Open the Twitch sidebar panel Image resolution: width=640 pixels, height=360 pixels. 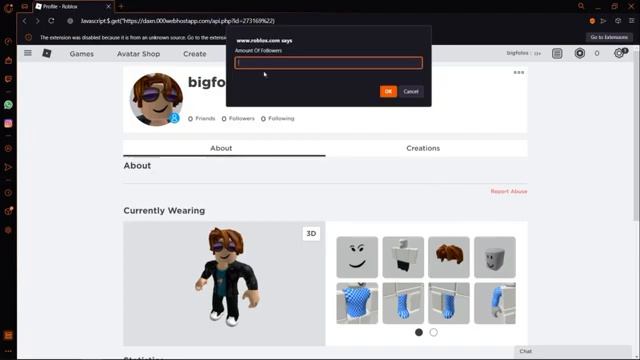click(x=8, y=79)
